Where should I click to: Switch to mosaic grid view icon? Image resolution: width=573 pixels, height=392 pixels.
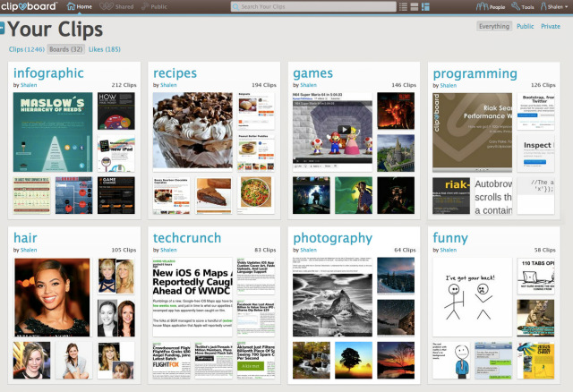425,6
